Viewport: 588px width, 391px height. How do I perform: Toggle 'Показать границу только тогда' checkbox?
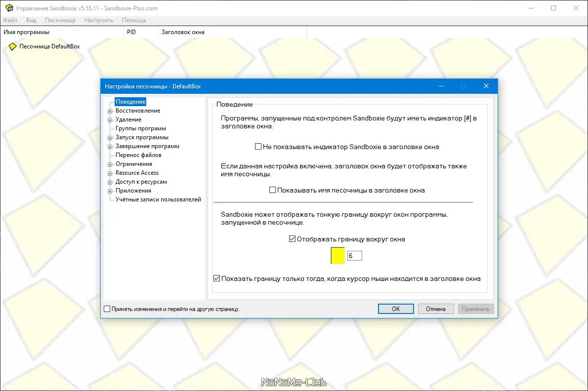point(217,278)
